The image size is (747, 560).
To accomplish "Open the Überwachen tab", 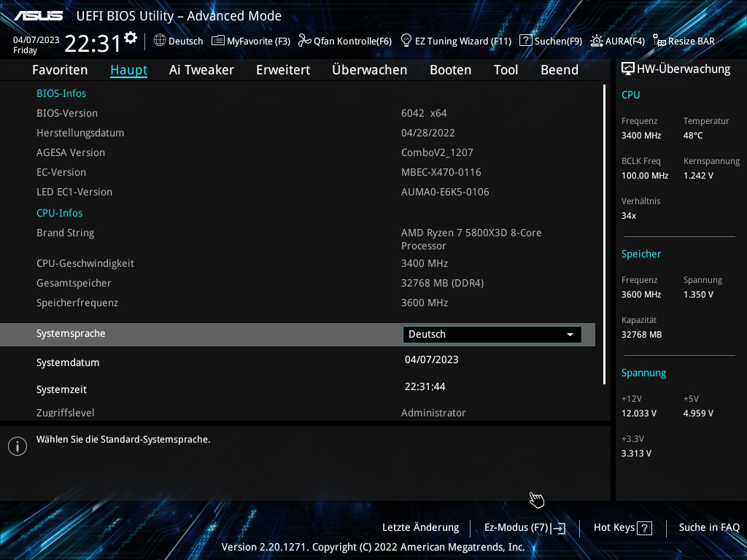I will (x=370, y=70).
